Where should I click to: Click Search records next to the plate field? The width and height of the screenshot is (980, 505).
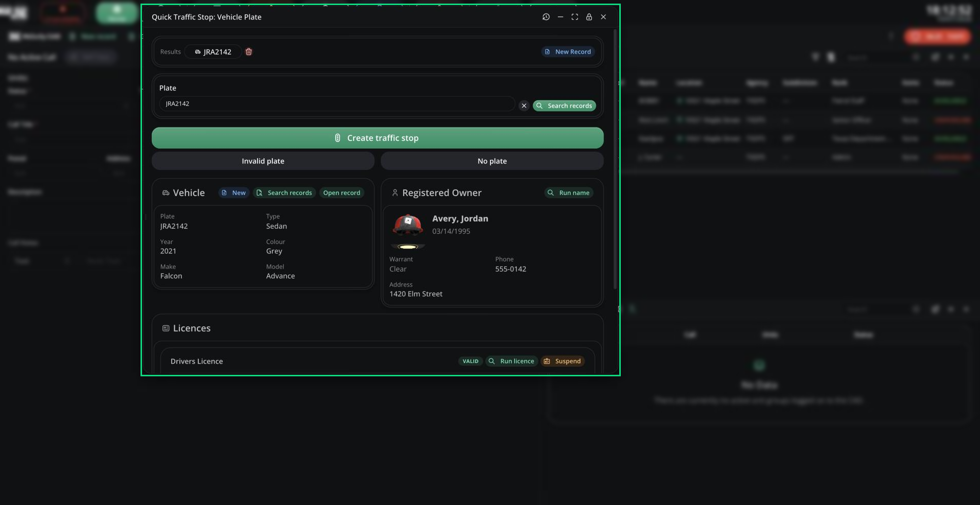coord(564,106)
